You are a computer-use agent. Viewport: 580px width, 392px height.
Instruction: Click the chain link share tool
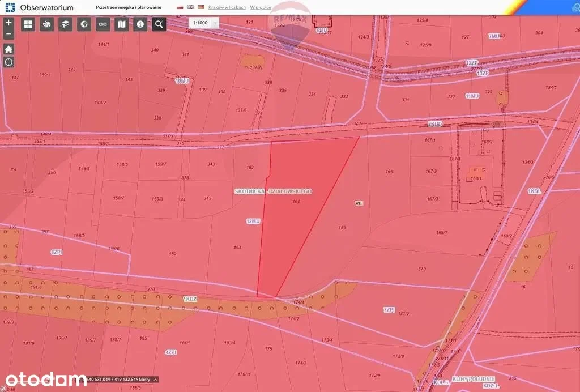103,24
